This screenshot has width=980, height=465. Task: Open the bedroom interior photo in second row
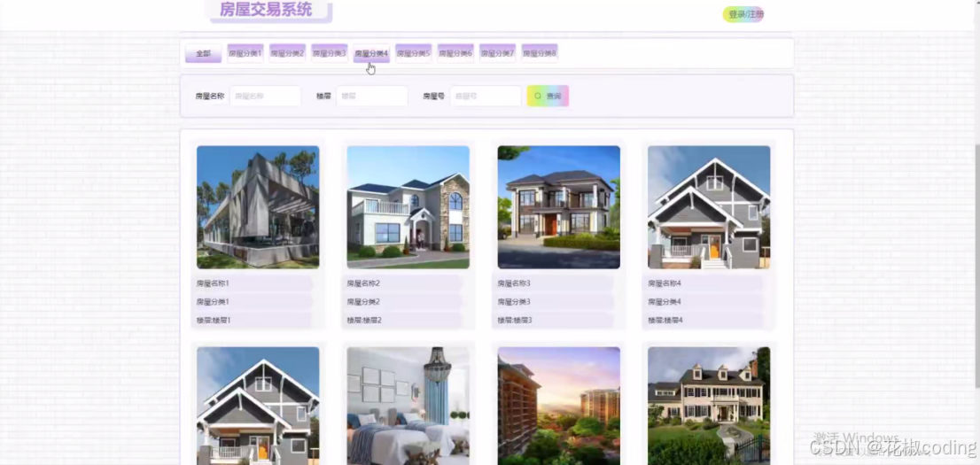(x=408, y=406)
